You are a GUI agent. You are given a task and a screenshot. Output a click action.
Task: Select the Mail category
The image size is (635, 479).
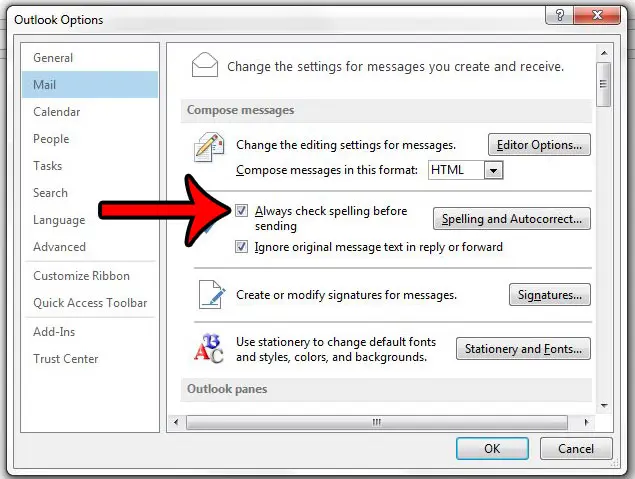(x=90, y=85)
